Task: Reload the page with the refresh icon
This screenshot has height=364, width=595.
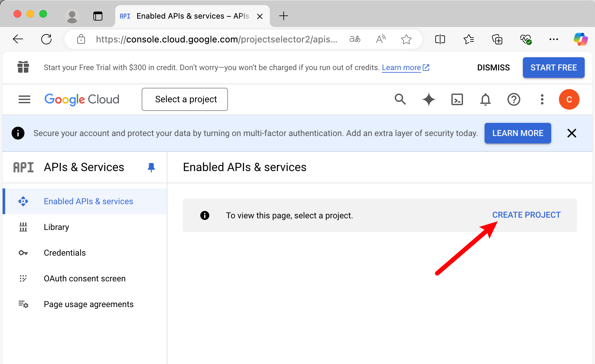Action: (46, 39)
